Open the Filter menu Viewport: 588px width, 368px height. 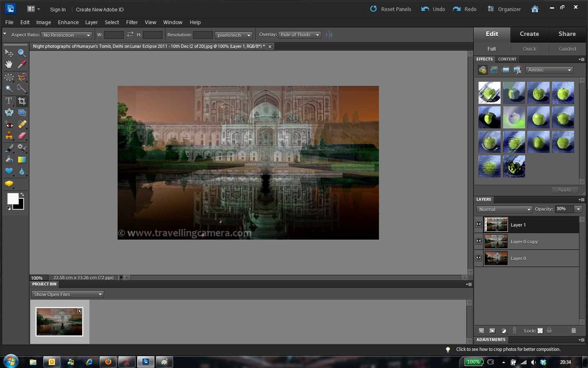[131, 22]
